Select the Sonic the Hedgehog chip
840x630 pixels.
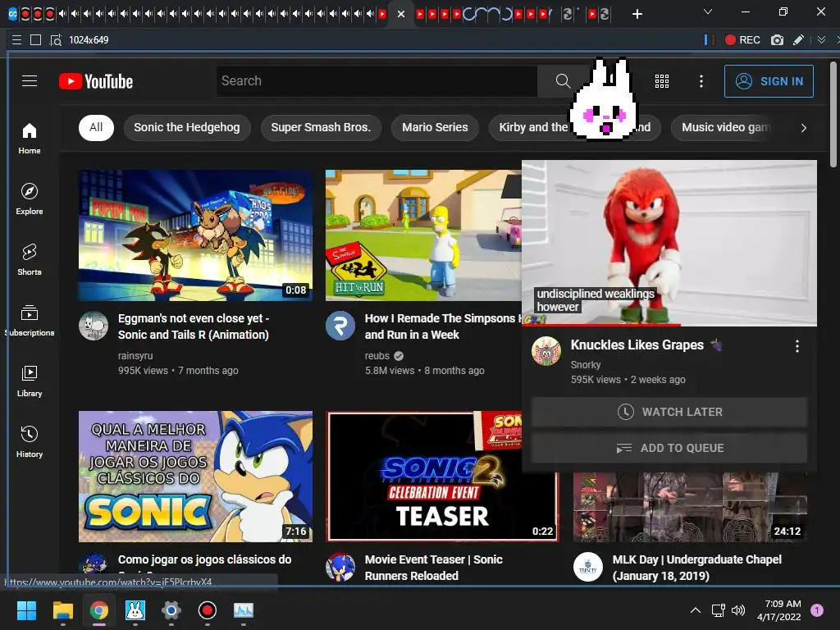click(187, 127)
